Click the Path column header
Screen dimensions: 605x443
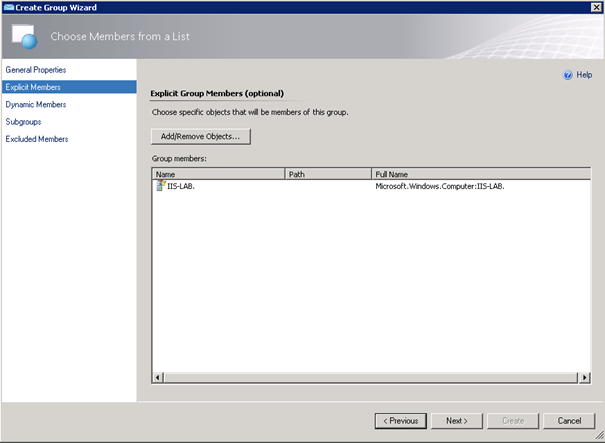(328, 174)
